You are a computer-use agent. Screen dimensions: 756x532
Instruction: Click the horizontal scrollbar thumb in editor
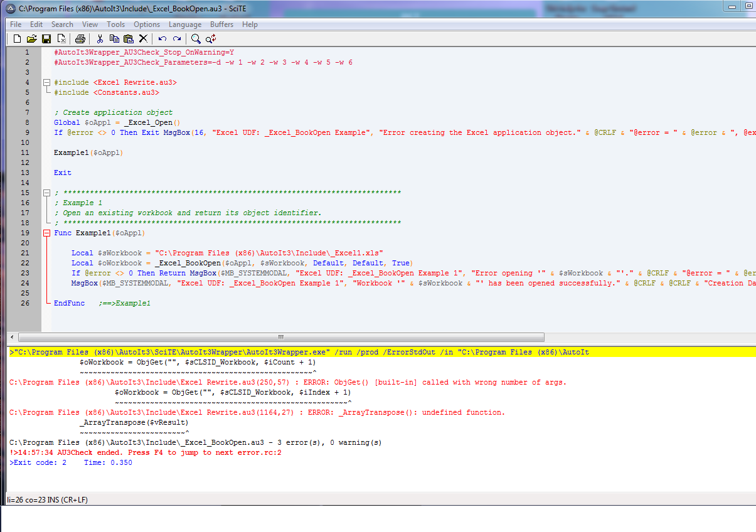tap(280, 337)
